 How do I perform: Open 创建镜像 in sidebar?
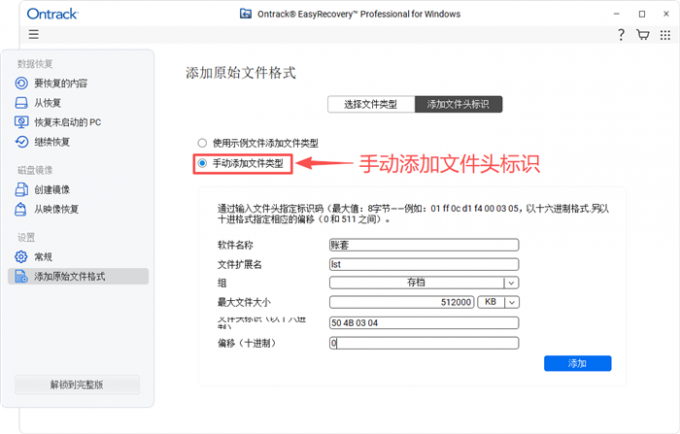pyautogui.click(x=52, y=189)
